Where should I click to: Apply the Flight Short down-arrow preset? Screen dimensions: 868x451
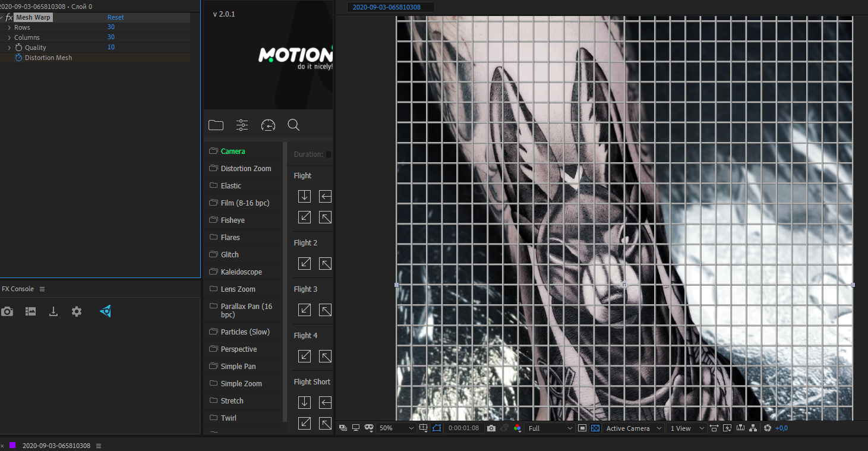pyautogui.click(x=304, y=402)
